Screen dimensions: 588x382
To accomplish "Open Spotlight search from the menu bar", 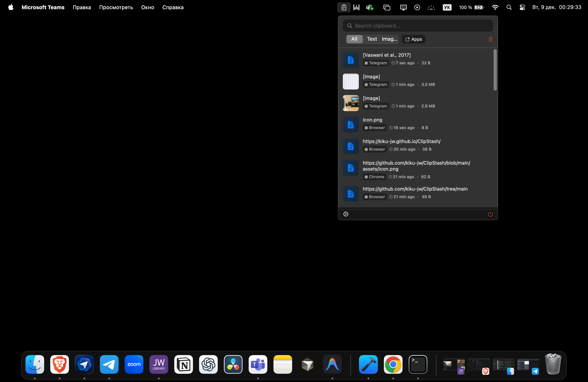I will click(509, 7).
